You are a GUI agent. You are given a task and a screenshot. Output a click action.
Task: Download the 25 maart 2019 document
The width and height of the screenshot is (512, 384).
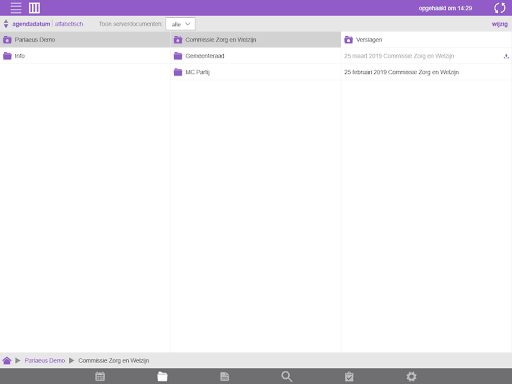tap(506, 56)
